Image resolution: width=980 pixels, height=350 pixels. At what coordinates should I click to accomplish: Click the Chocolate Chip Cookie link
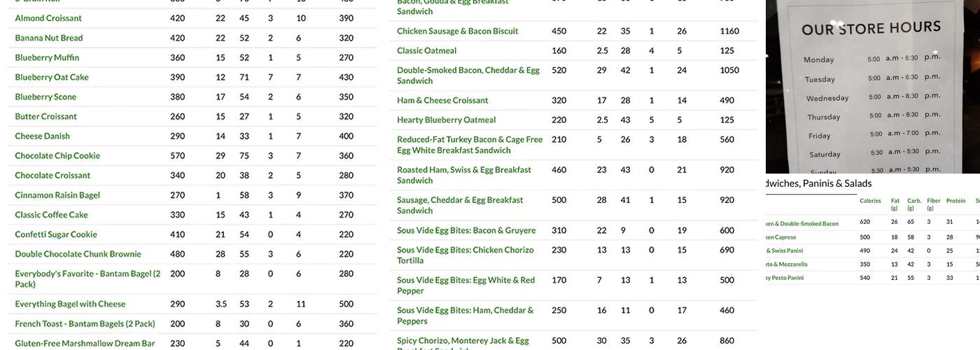[x=57, y=155]
